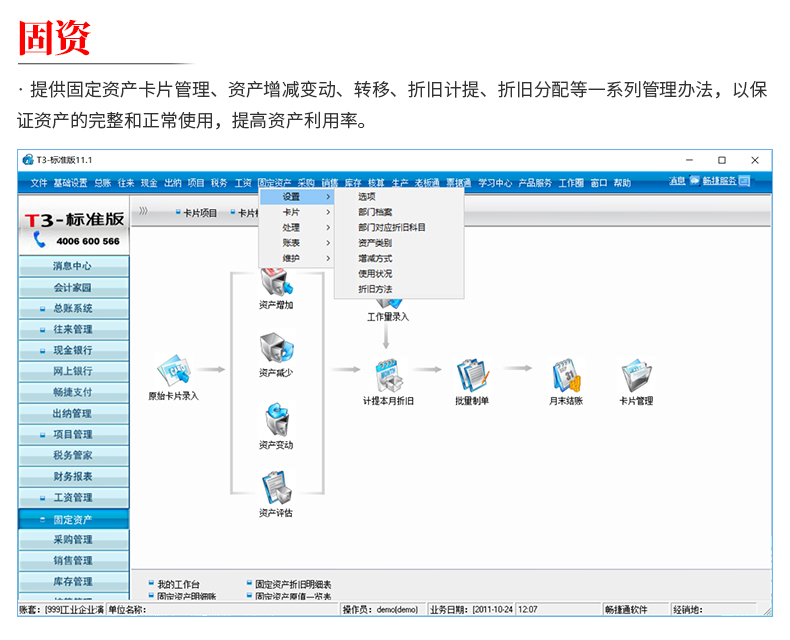
Task: Click the 原始卡片录入 icon
Action: tap(173, 371)
